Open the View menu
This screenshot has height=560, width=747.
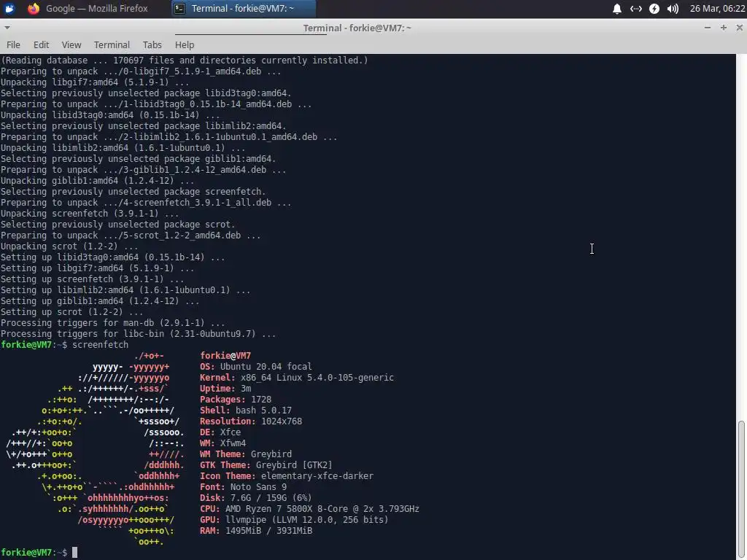pos(71,44)
